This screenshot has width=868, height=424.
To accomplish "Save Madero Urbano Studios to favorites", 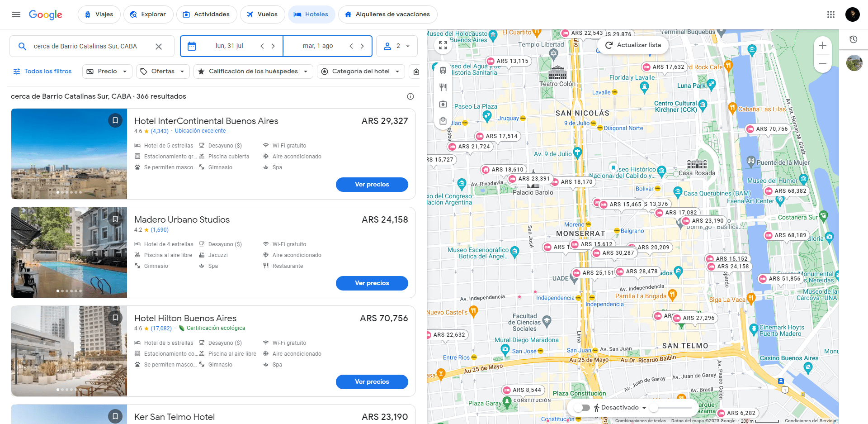I will 115,219.
